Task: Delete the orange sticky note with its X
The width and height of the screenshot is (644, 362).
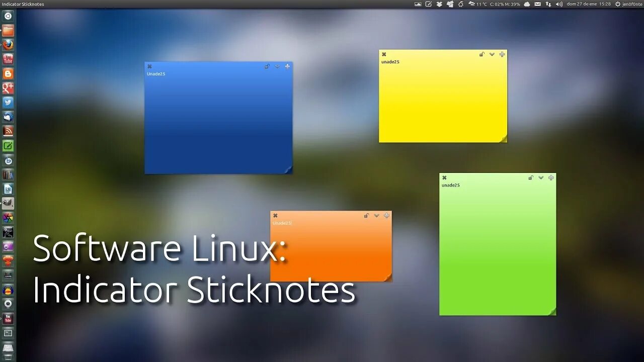Action: (275, 216)
